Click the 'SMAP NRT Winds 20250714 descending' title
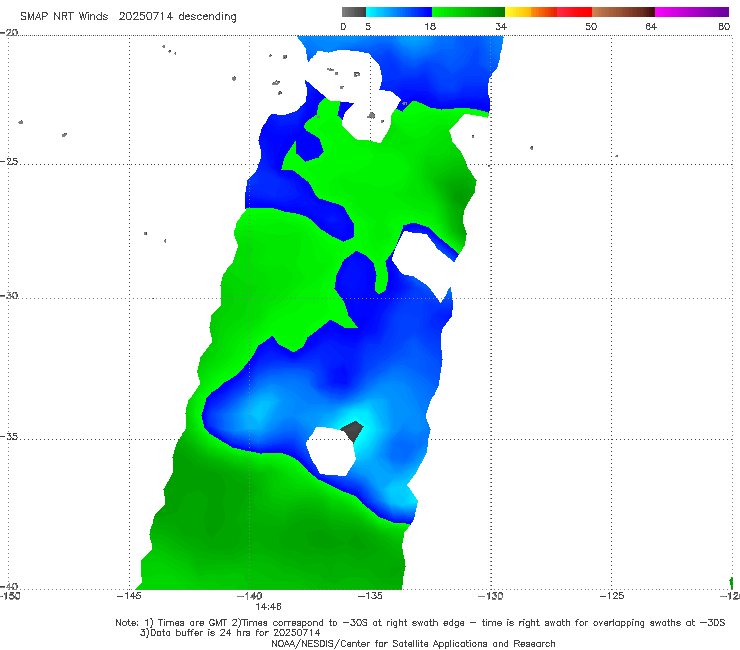 click(x=128, y=17)
